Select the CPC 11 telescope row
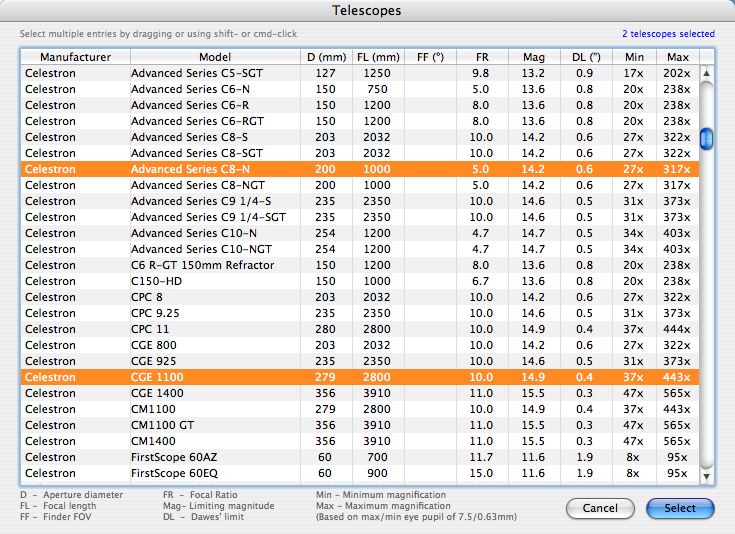Viewport: 735px width, 534px height. 360,329
